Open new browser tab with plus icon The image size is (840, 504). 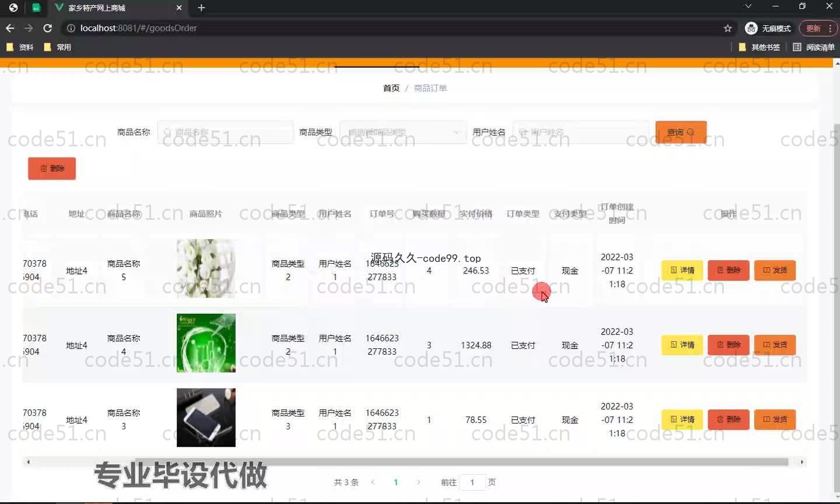pyautogui.click(x=201, y=8)
